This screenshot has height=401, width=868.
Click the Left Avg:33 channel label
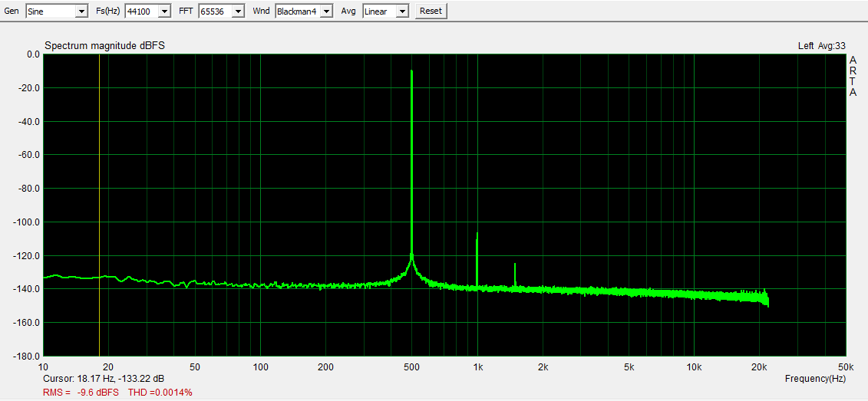821,46
